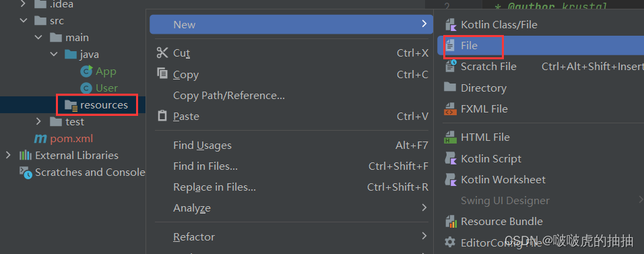Click the HTML File icon
The width and height of the screenshot is (644, 254).
[x=451, y=137]
